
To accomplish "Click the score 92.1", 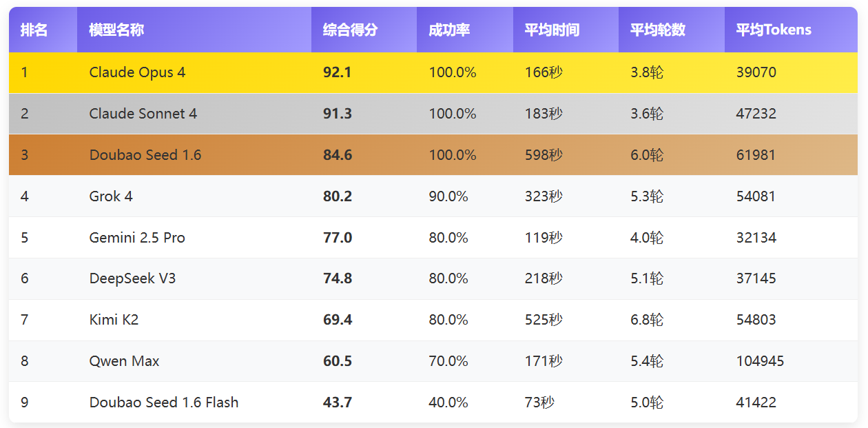I will coord(338,72).
